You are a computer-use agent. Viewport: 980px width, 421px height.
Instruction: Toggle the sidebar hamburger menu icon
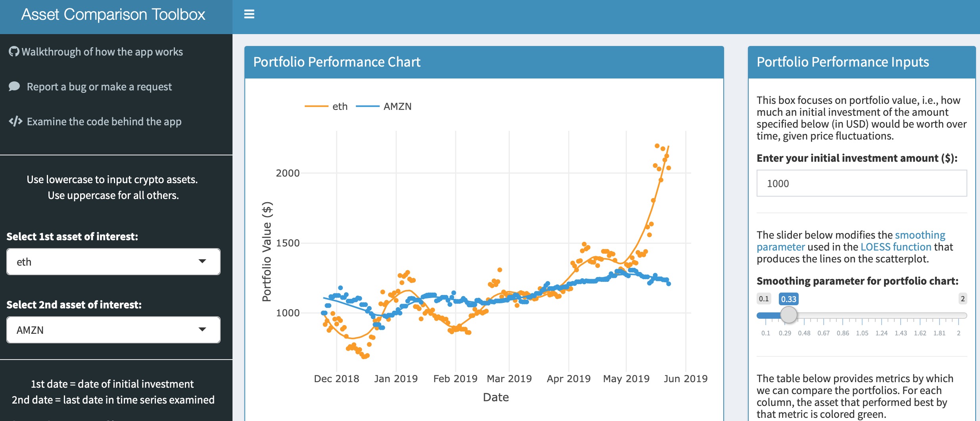[x=249, y=15]
